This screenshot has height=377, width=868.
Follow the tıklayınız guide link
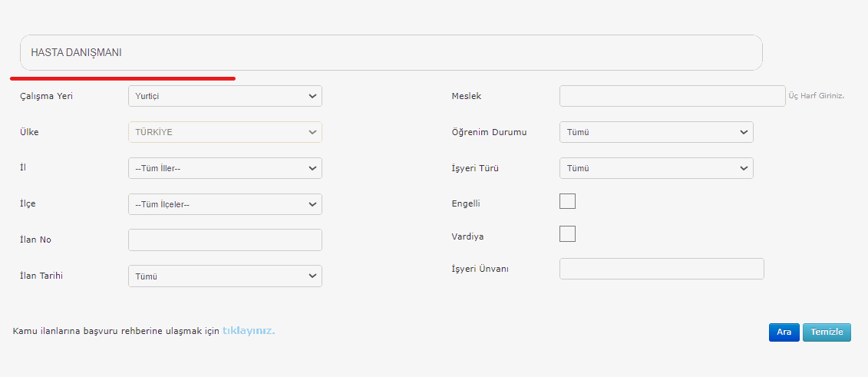249,330
